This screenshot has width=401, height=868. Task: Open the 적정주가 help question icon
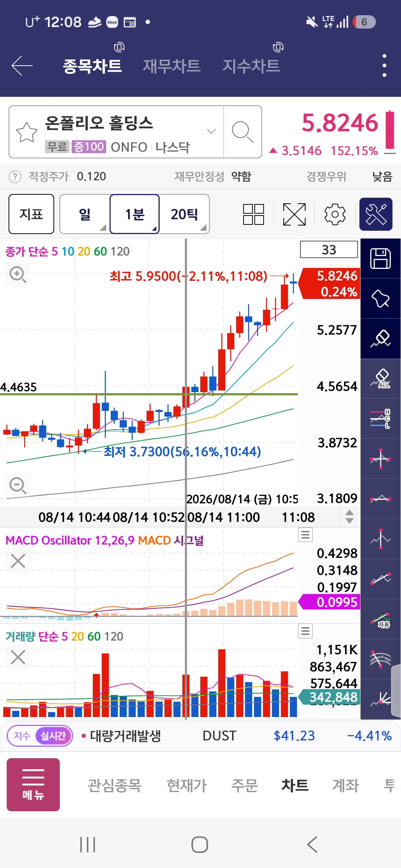(15, 177)
